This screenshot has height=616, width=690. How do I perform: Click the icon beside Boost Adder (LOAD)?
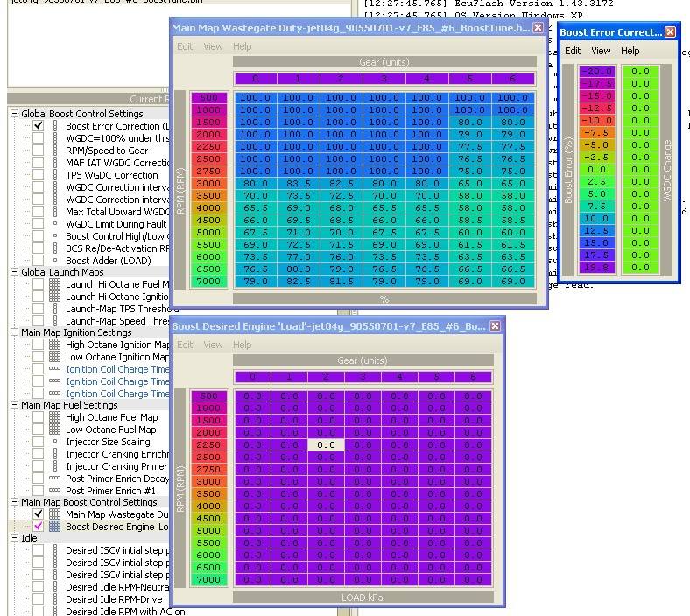tap(54, 260)
